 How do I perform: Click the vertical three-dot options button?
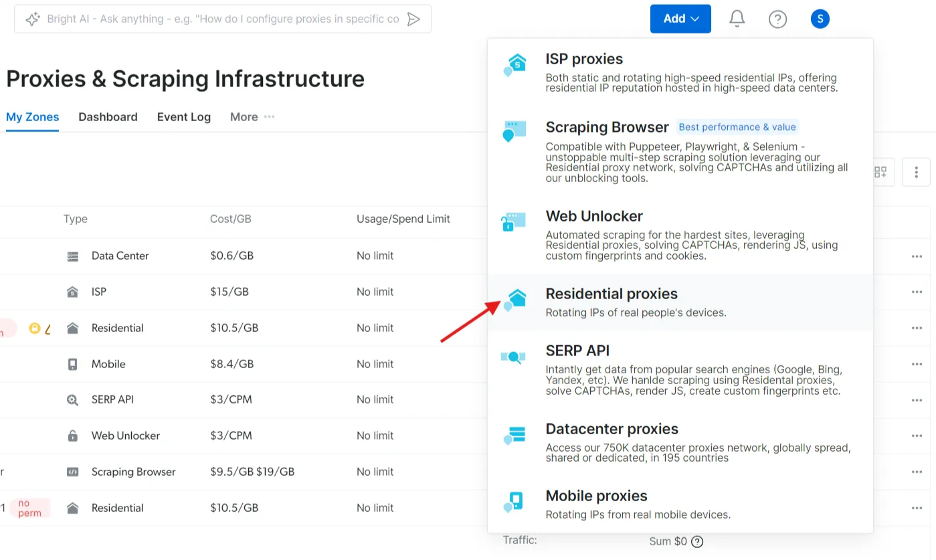pyautogui.click(x=916, y=172)
